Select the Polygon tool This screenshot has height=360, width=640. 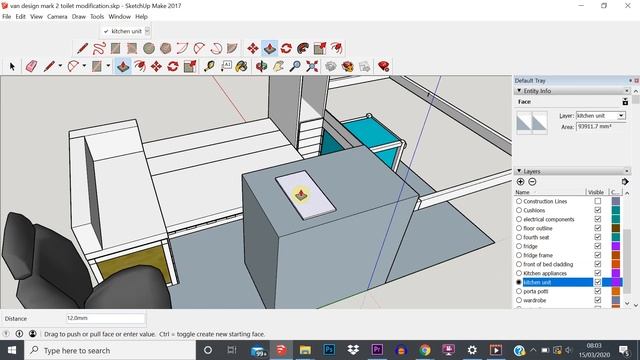165,49
